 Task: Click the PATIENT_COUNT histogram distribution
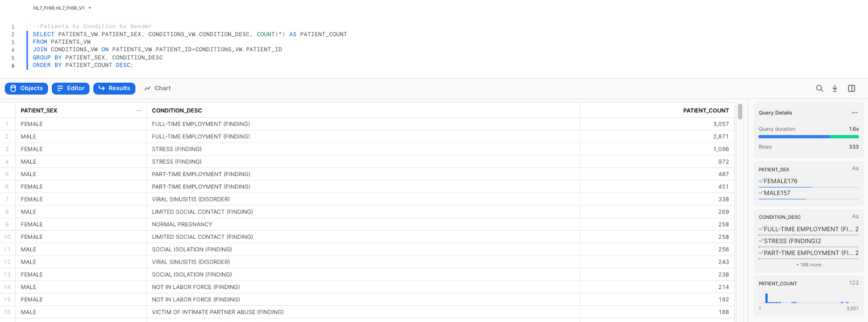point(808,298)
